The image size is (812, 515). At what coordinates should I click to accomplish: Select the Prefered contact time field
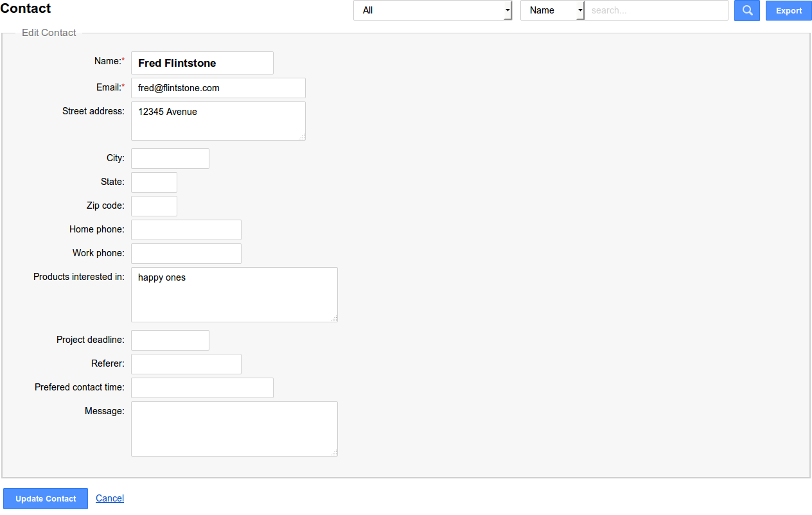(202, 388)
